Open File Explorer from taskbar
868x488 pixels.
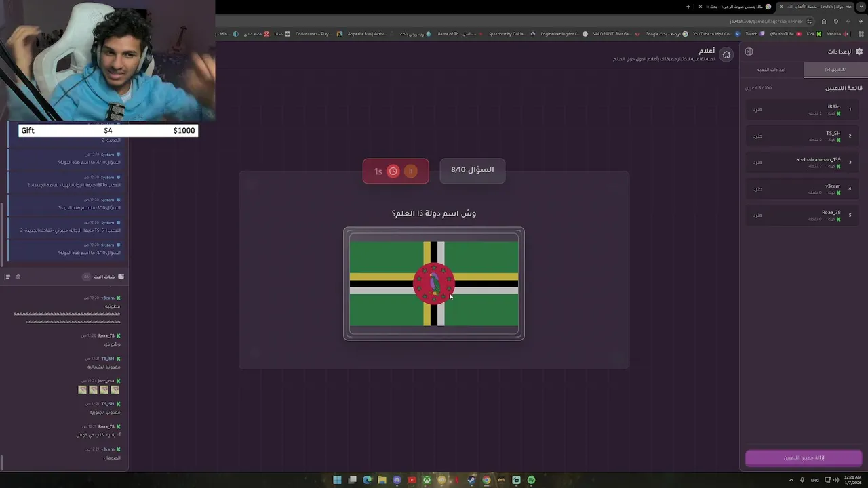point(382,480)
